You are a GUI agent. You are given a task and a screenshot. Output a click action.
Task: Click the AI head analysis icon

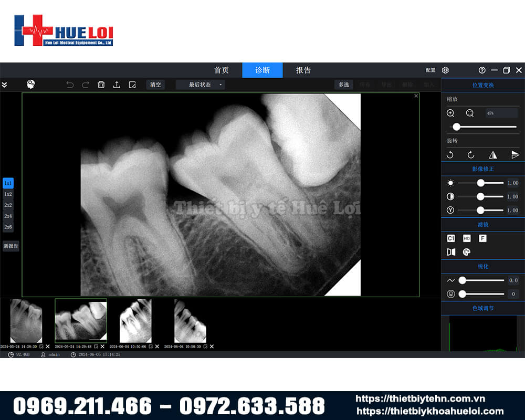point(31,84)
